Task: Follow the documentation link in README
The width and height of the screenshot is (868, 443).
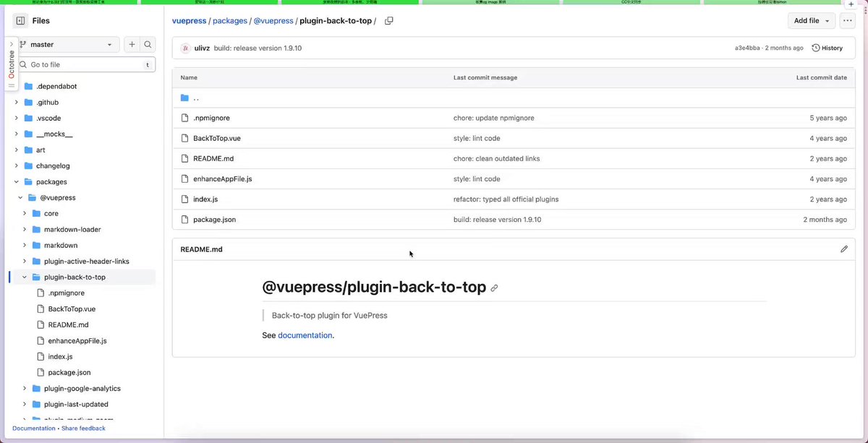Action: pyautogui.click(x=305, y=335)
